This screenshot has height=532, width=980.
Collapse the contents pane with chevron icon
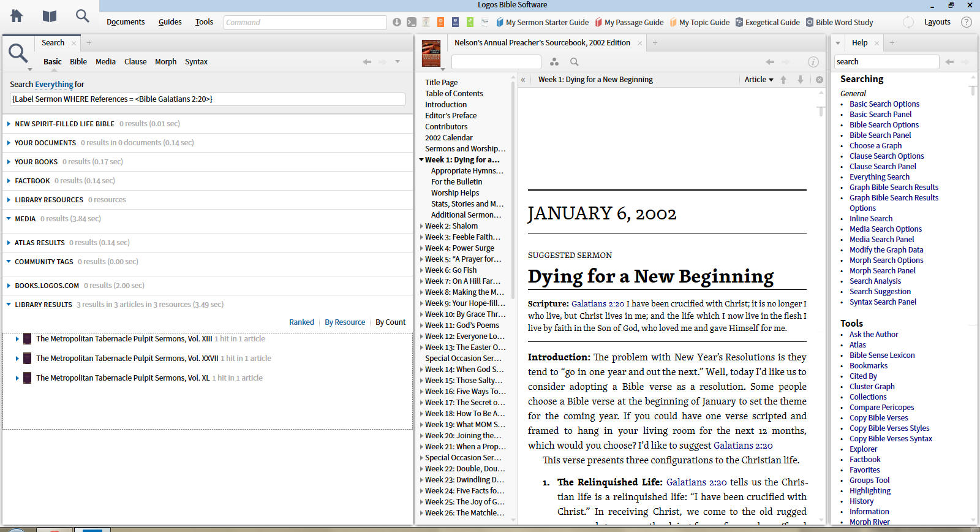coord(523,80)
